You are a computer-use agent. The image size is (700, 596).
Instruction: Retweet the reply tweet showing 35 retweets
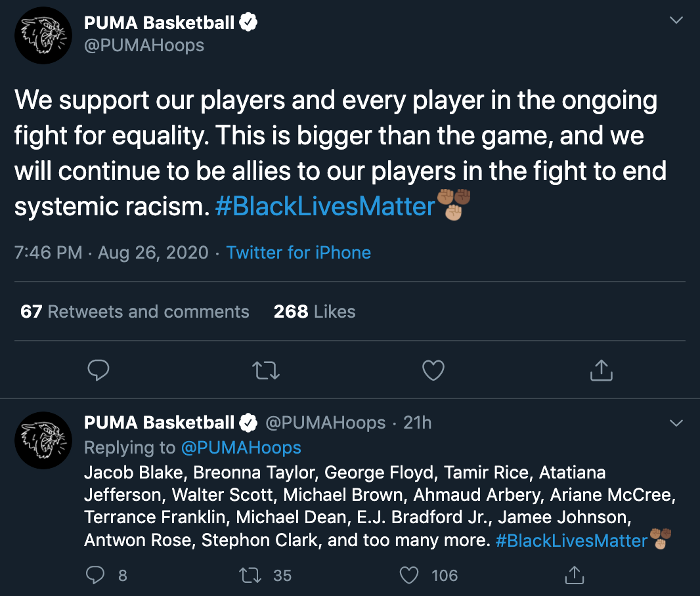pos(250,575)
